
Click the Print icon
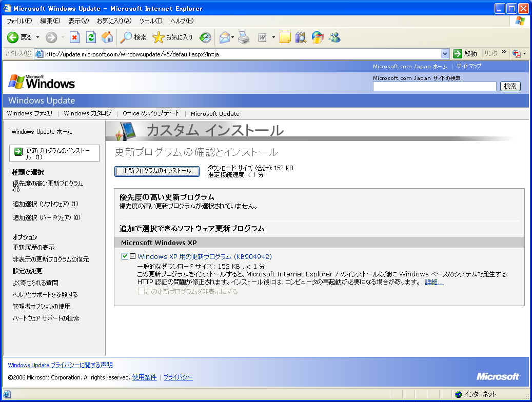click(244, 37)
